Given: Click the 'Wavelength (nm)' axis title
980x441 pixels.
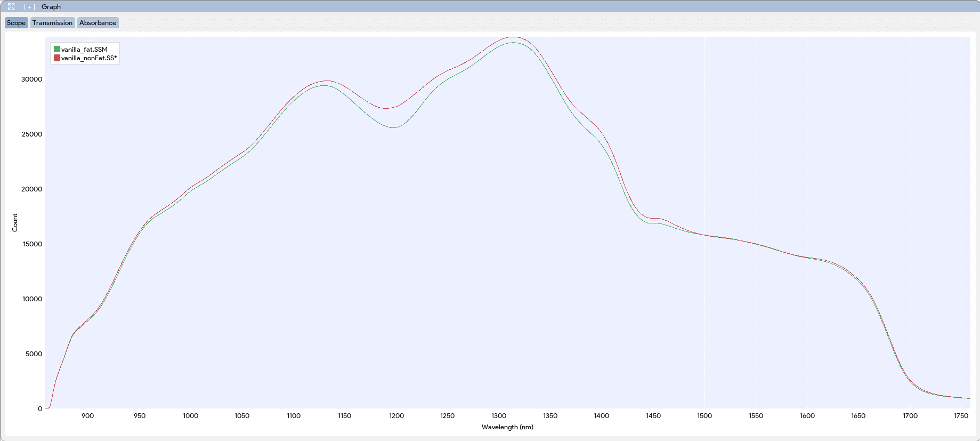Looking at the screenshot, I should click(x=507, y=427).
